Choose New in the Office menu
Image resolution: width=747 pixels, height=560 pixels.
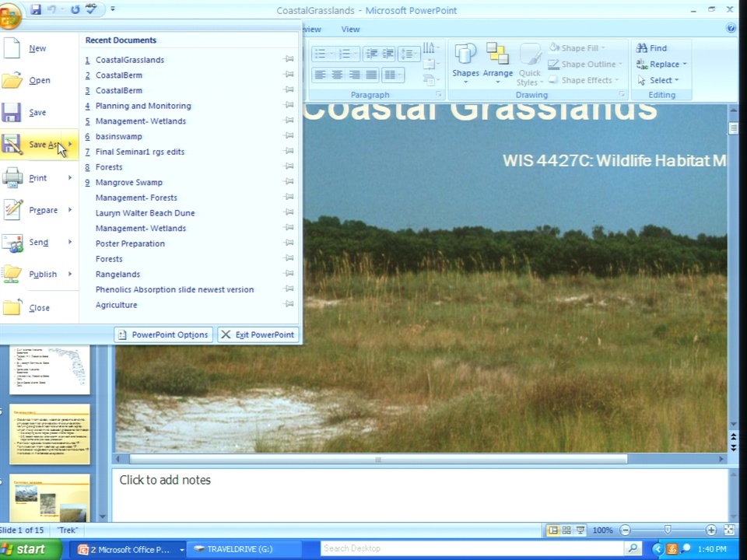(x=39, y=48)
